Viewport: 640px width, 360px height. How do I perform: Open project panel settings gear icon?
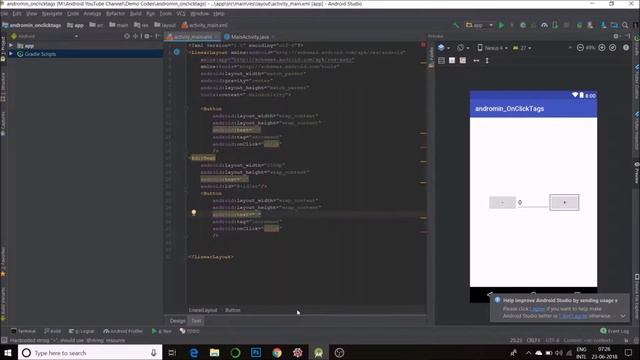pos(147,36)
